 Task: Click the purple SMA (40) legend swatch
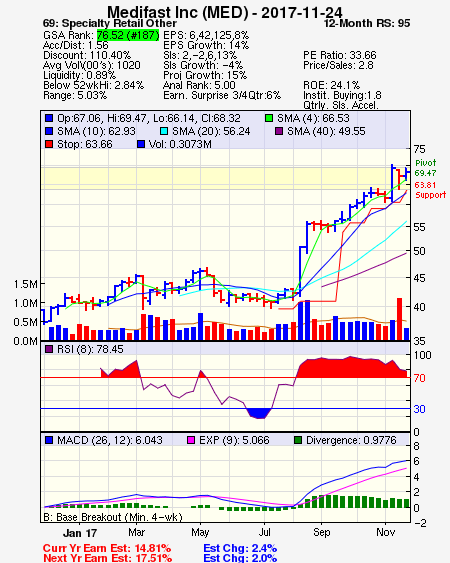[279, 131]
